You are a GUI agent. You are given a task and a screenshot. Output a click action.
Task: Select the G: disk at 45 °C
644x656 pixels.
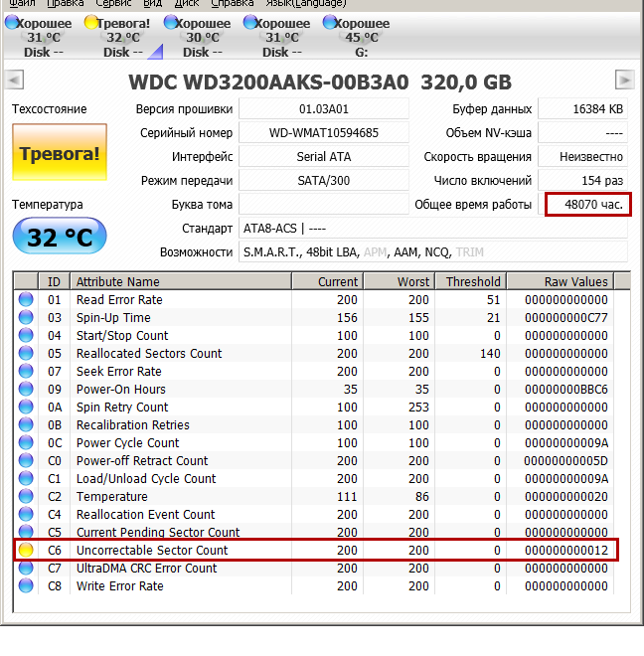[357, 37]
